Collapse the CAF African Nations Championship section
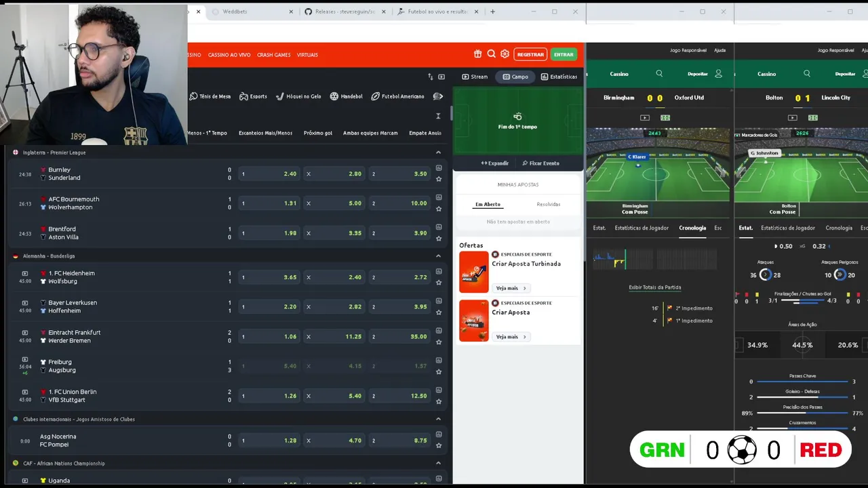This screenshot has height=488, width=868. click(438, 464)
